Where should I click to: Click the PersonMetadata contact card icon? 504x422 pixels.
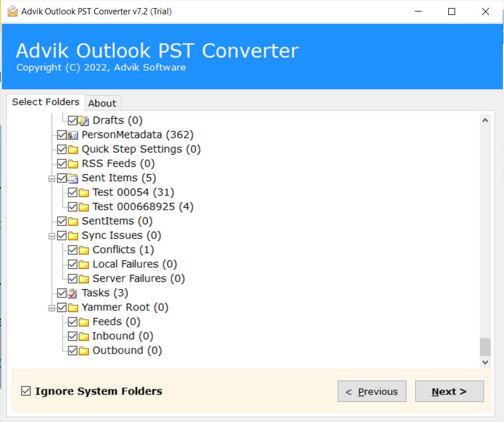(72, 135)
